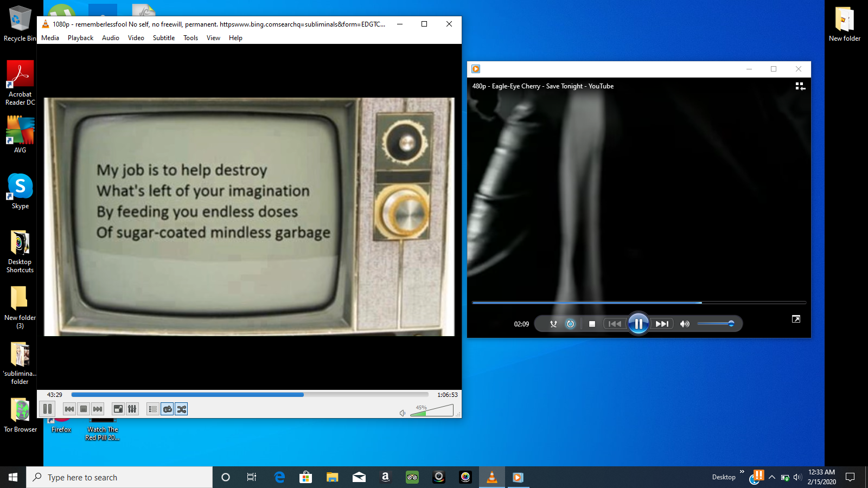Stop playback in VLC player

point(84,409)
